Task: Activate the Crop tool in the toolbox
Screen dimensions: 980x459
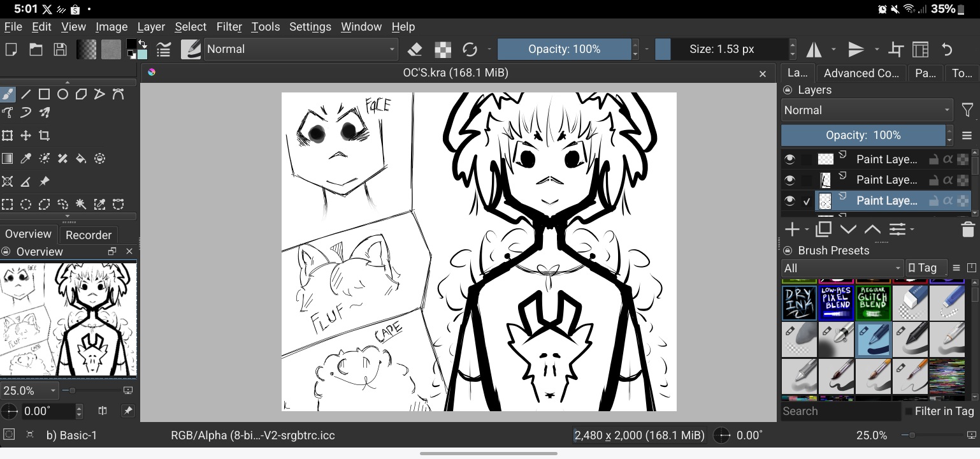Action: 44,136
